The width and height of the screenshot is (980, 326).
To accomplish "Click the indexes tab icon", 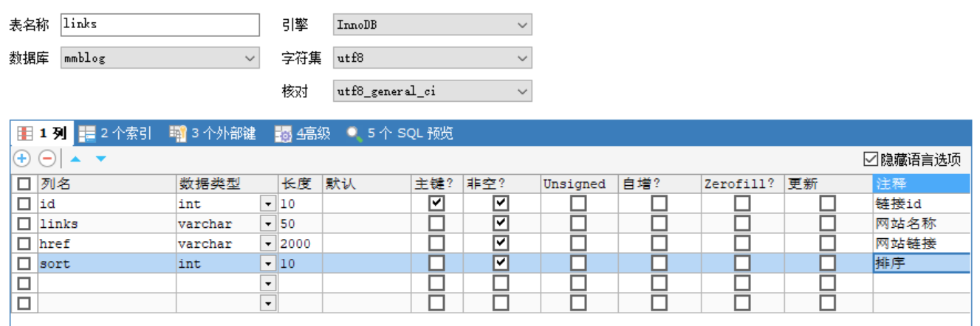I will pyautogui.click(x=87, y=133).
